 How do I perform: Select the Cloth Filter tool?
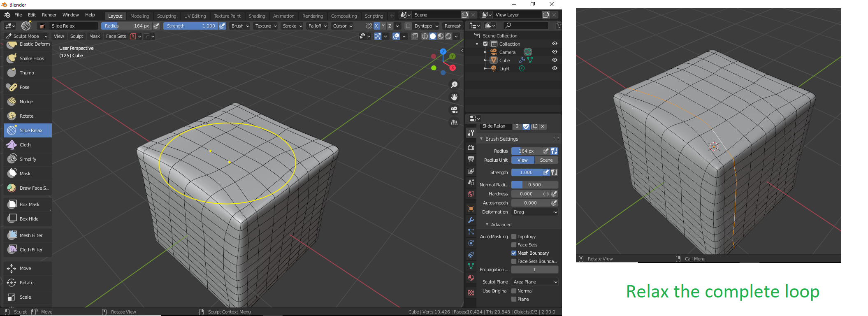(x=28, y=250)
